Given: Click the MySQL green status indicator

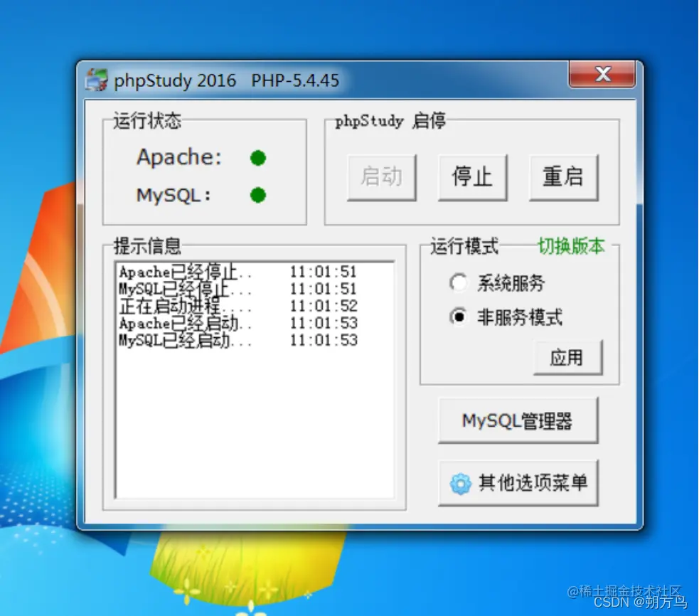Looking at the screenshot, I should click(258, 195).
